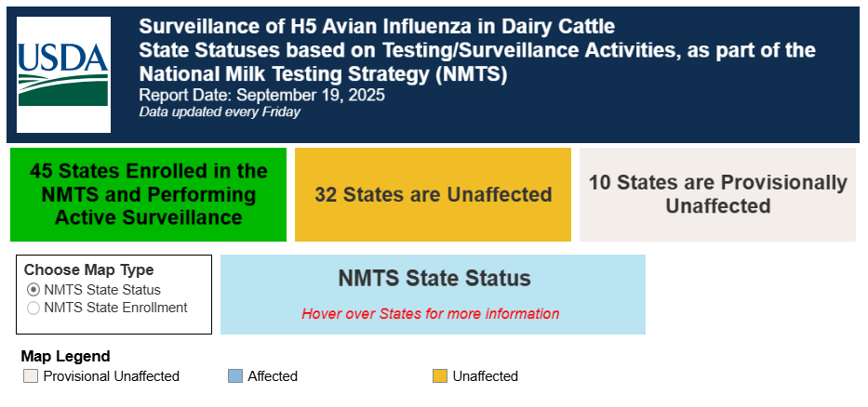Click the Affected legend label text
Screen dimensions: 868x407
coord(273,376)
